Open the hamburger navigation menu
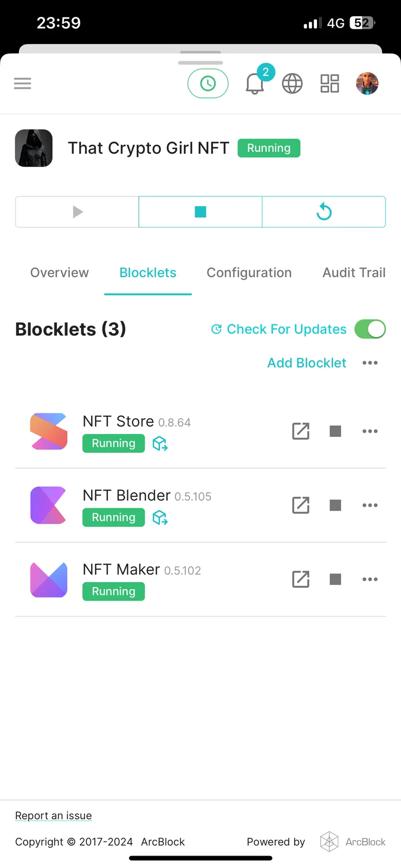The height and width of the screenshot is (868, 401). [x=22, y=84]
